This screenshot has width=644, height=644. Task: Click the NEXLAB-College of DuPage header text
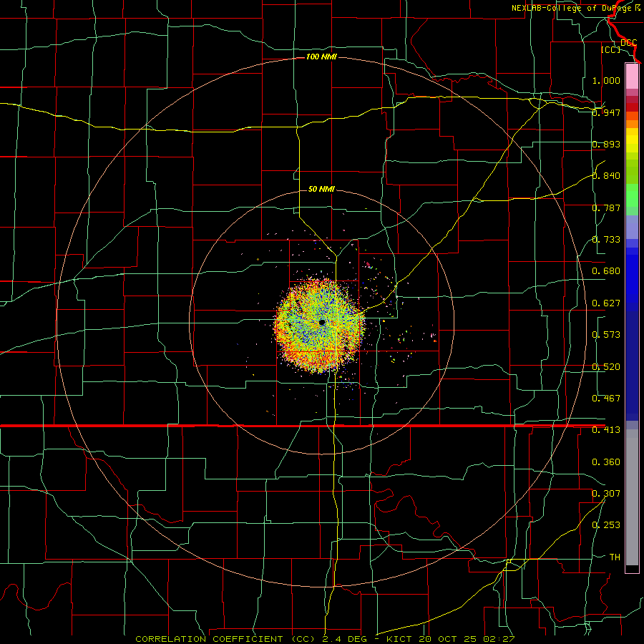571,8
